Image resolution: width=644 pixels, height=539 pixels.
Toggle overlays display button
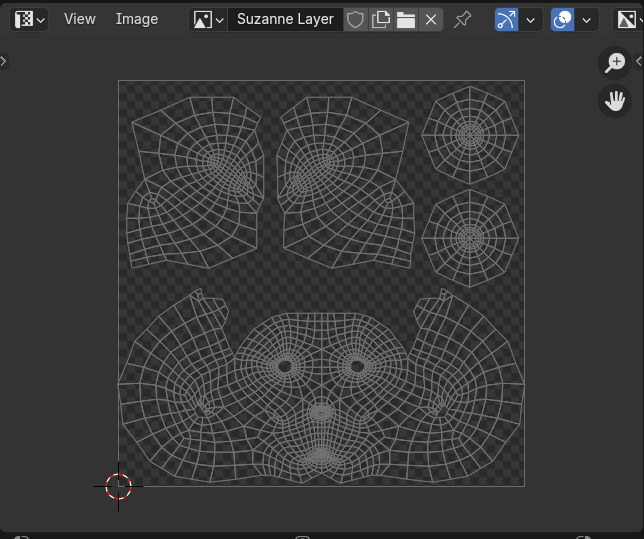tap(562, 19)
